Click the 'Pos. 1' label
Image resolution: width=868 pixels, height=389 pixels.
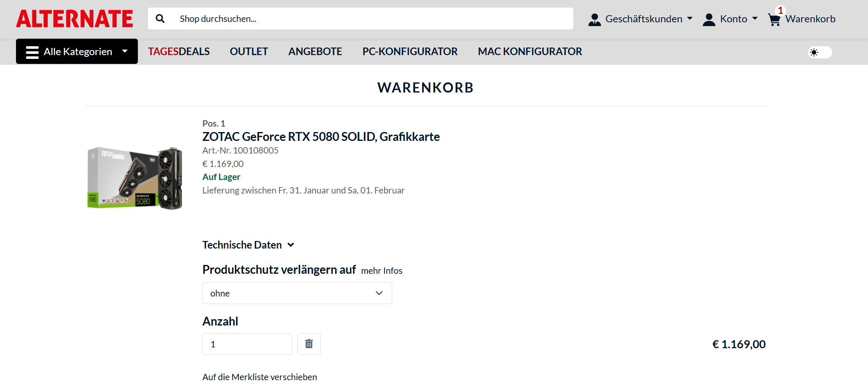coord(214,124)
